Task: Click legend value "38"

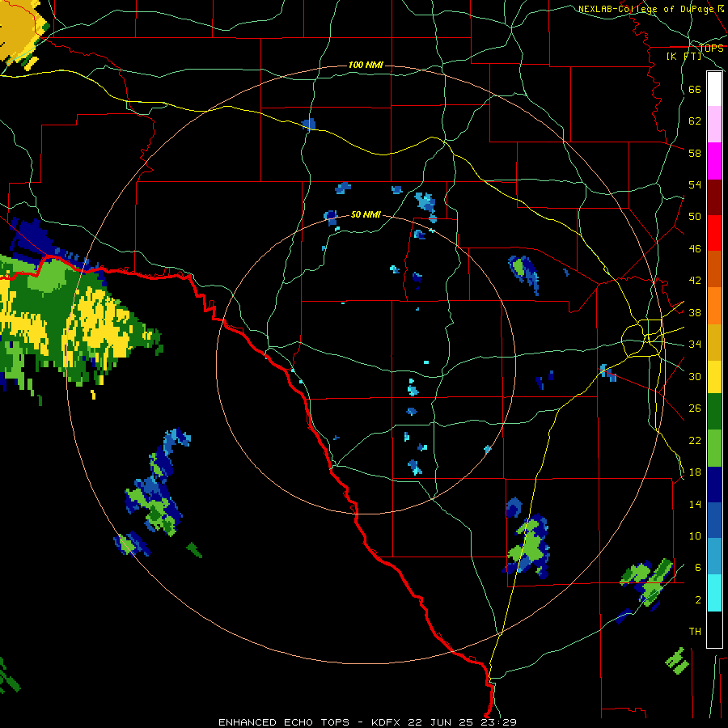Action: tap(695, 313)
